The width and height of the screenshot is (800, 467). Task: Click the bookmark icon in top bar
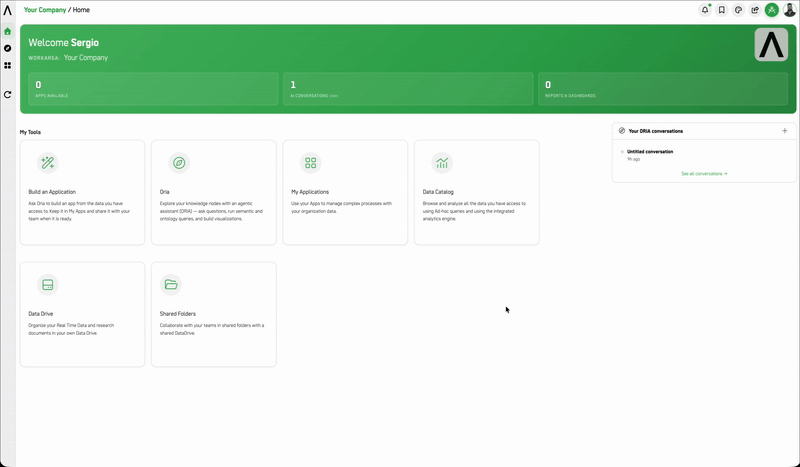pos(721,10)
